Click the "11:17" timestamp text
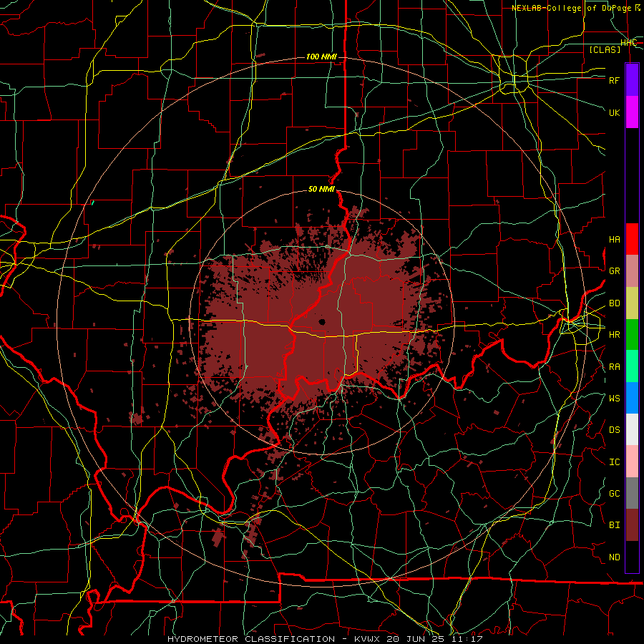This screenshot has height=644, width=644. click(x=467, y=639)
